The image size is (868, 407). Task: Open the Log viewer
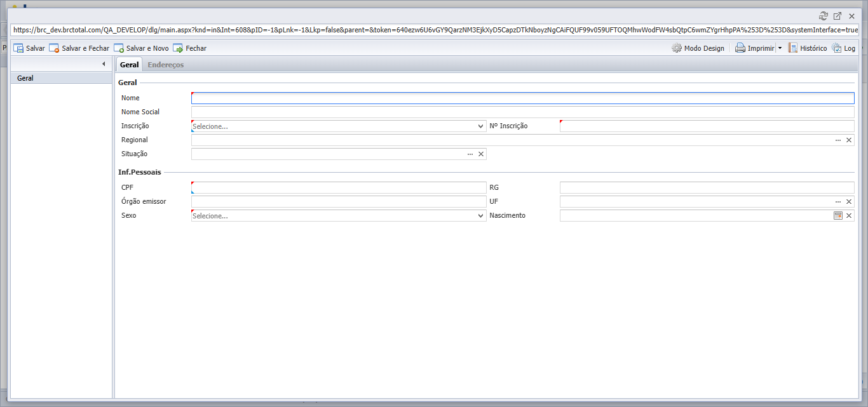pyautogui.click(x=843, y=48)
